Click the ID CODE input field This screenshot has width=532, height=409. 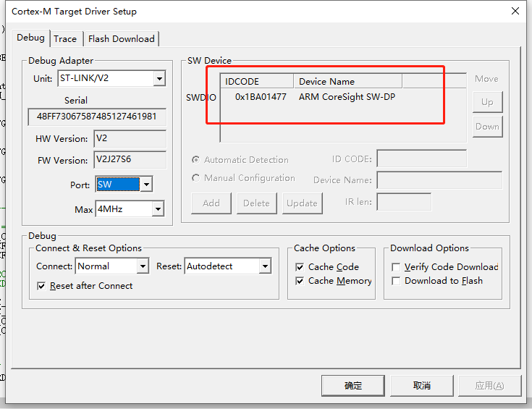pos(422,159)
